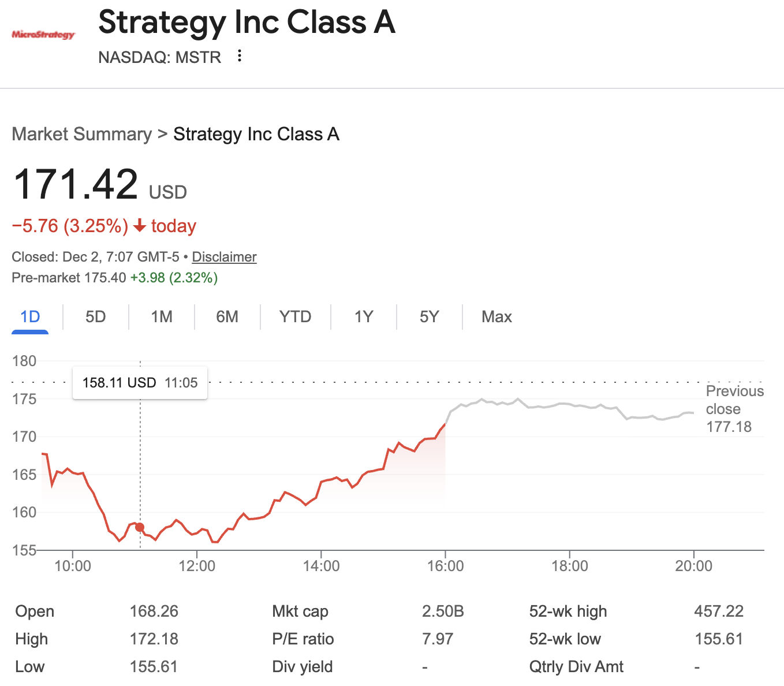Viewport: 784px width, 686px height.
Task: Click the NASDAQ: MSTR ticker label
Action: pos(159,57)
